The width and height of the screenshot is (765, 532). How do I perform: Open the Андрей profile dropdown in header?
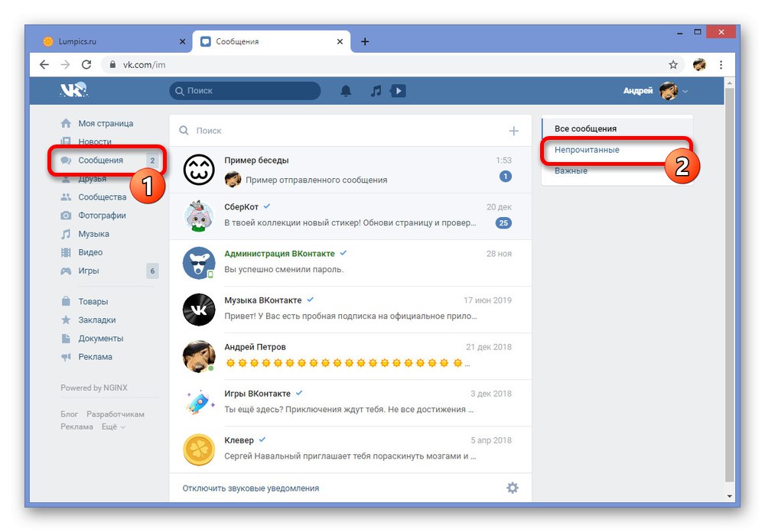[x=656, y=91]
